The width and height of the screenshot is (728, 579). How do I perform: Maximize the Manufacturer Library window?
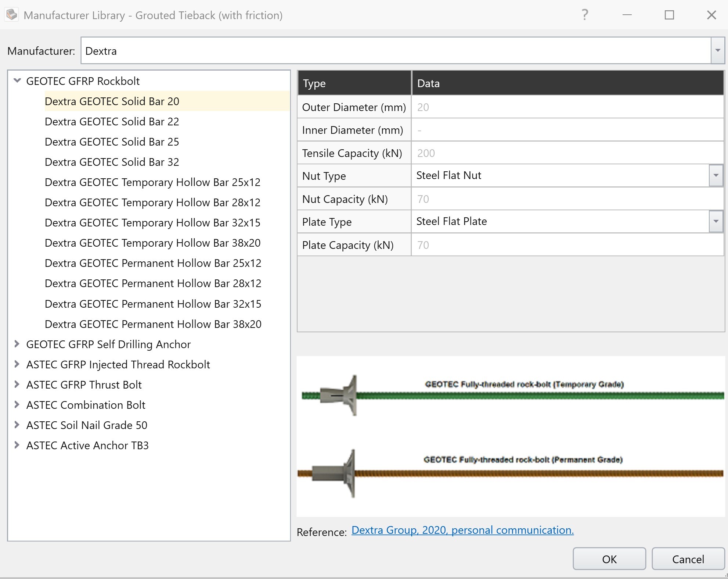pos(669,15)
